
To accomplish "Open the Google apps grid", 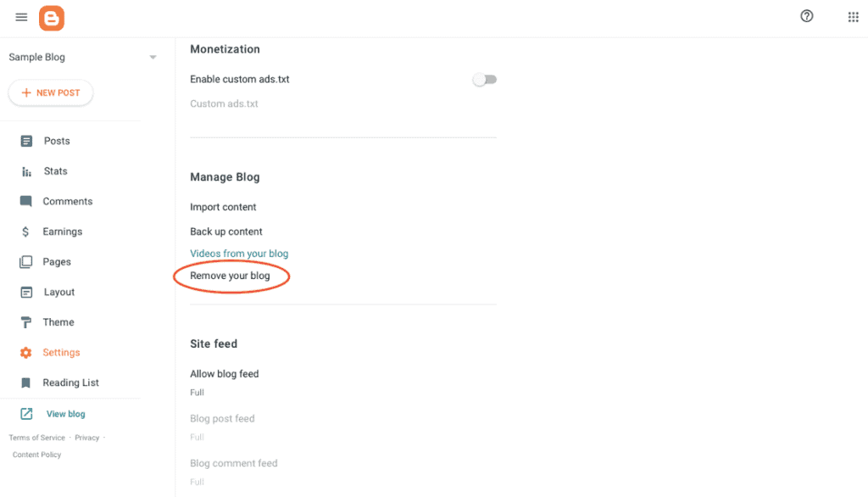I will (x=853, y=16).
